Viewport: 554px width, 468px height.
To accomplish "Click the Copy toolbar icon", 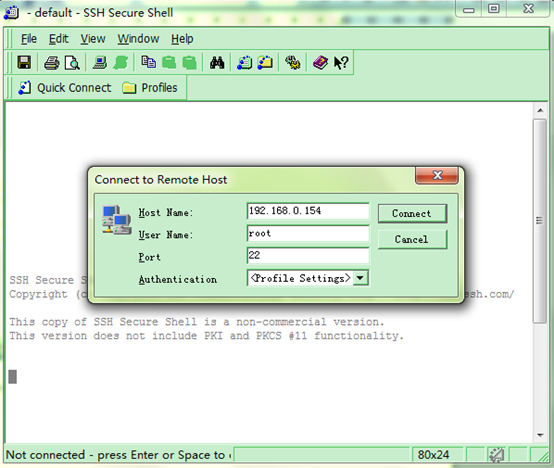I will click(x=148, y=62).
